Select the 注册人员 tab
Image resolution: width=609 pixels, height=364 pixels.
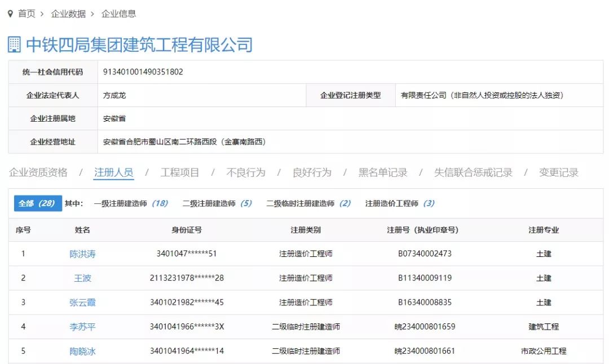pos(114,172)
